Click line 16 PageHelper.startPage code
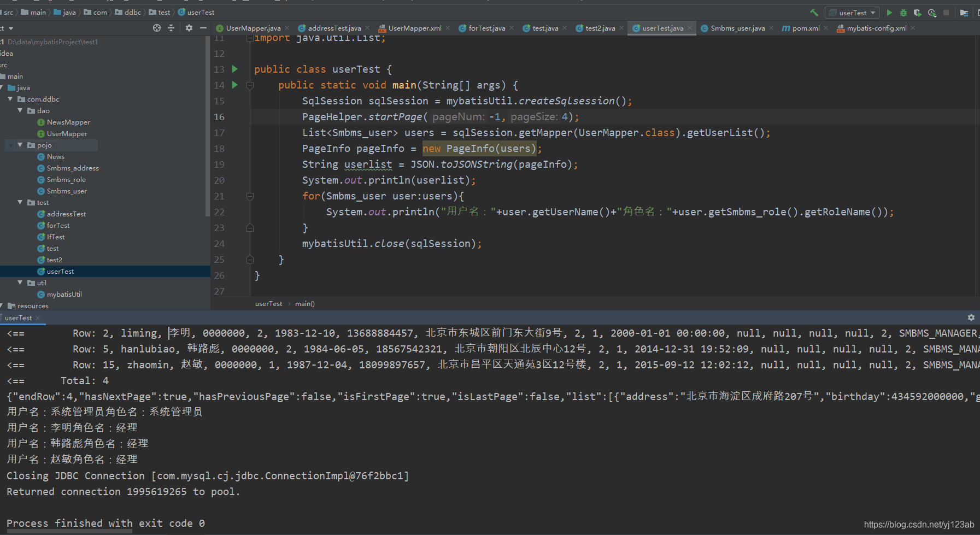Viewport: 980px width, 535px height. click(x=441, y=116)
